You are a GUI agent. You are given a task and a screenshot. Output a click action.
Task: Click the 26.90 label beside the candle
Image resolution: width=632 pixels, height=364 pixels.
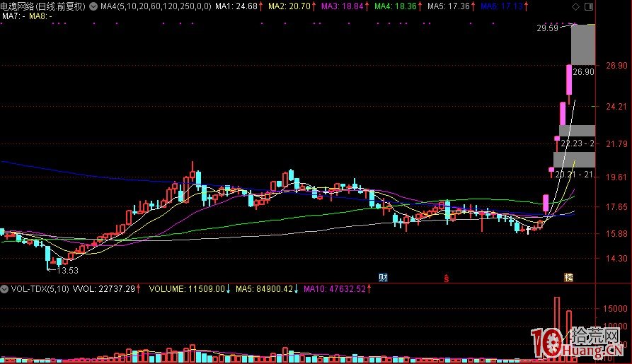tap(583, 72)
